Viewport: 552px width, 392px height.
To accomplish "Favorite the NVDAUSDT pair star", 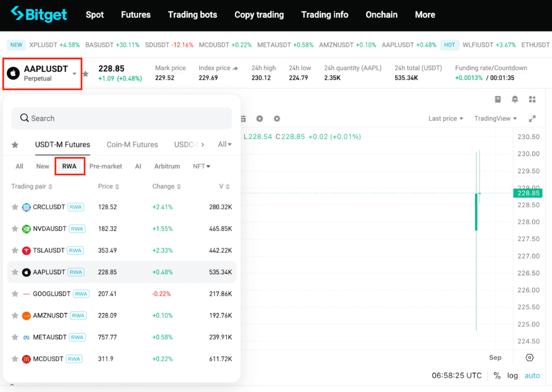I will (15, 229).
